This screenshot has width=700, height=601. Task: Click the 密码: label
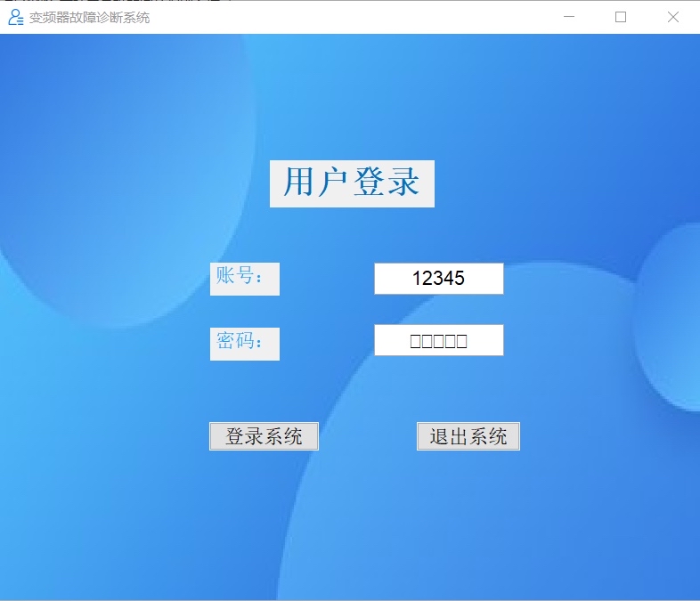245,344
